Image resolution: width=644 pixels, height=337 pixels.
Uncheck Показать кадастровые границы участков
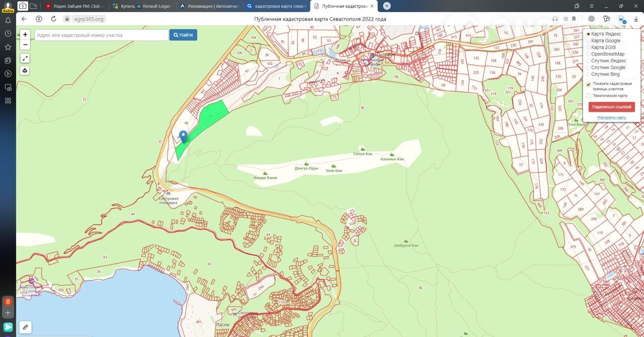589,85
